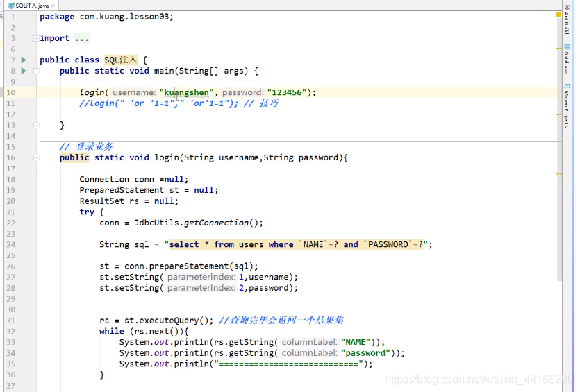Click the package name com.kuang.lesson03
This screenshot has height=392, width=580.
[x=124, y=17]
